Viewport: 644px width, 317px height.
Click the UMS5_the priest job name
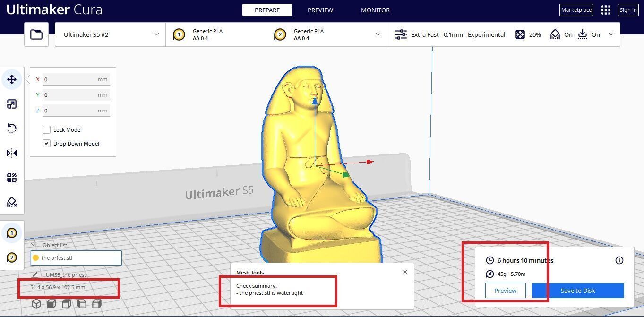[66, 275]
